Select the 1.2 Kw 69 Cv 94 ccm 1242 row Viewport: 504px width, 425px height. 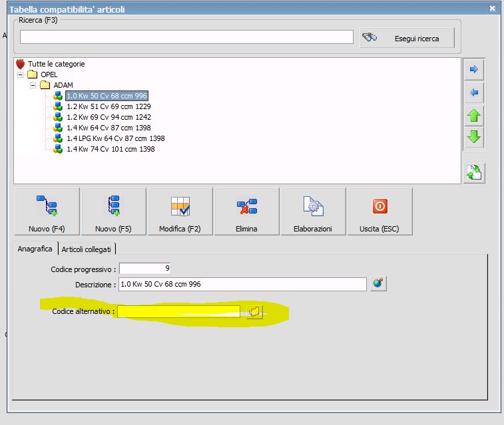click(x=109, y=117)
